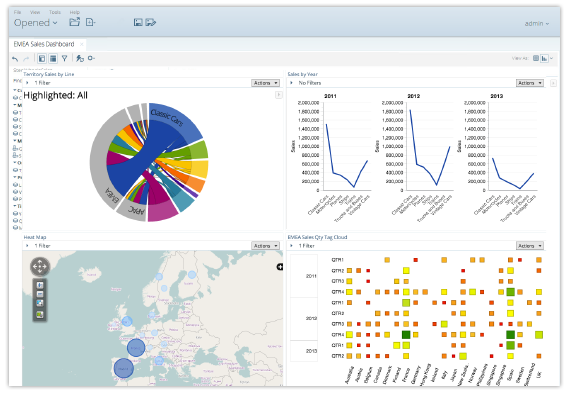This screenshot has width=570, height=393.
Task: Open the Tools menu
Action: click(x=55, y=12)
